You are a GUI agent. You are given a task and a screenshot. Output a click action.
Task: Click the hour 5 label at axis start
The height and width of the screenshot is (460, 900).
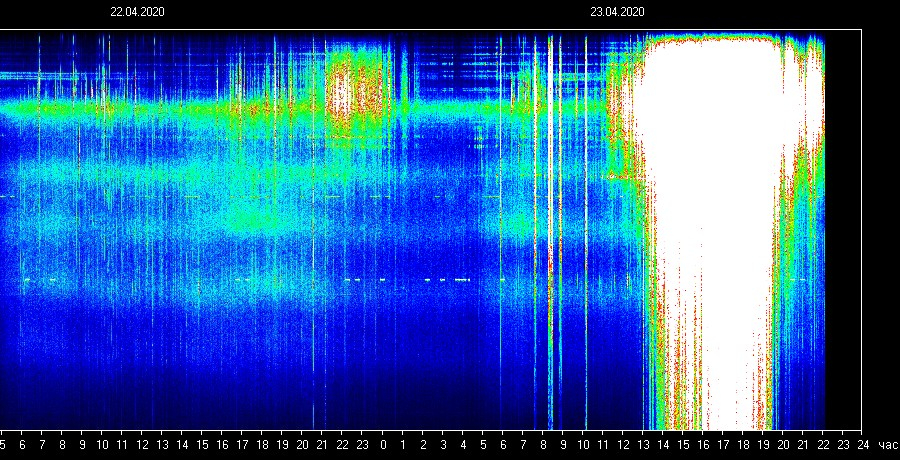coord(3,444)
